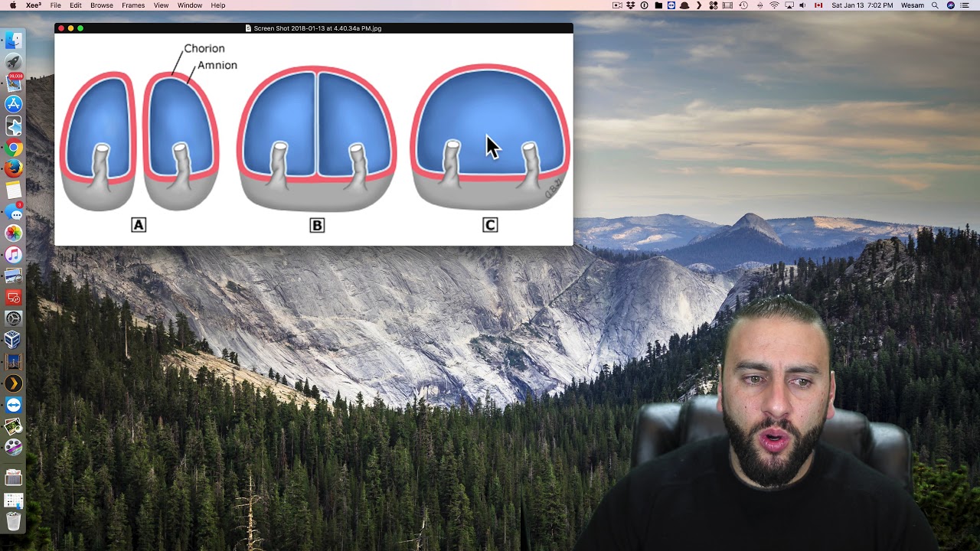
Task: Open Plex from the dock
Action: pyautogui.click(x=14, y=383)
